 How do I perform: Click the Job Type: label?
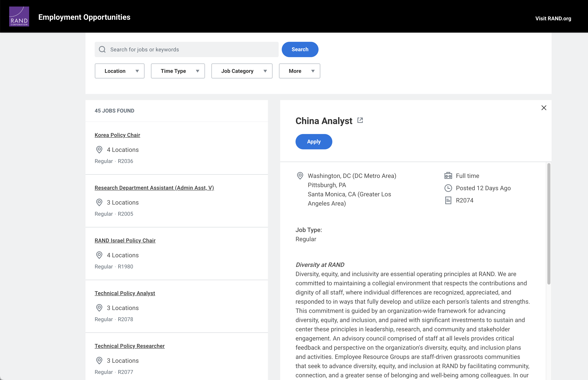click(x=309, y=230)
